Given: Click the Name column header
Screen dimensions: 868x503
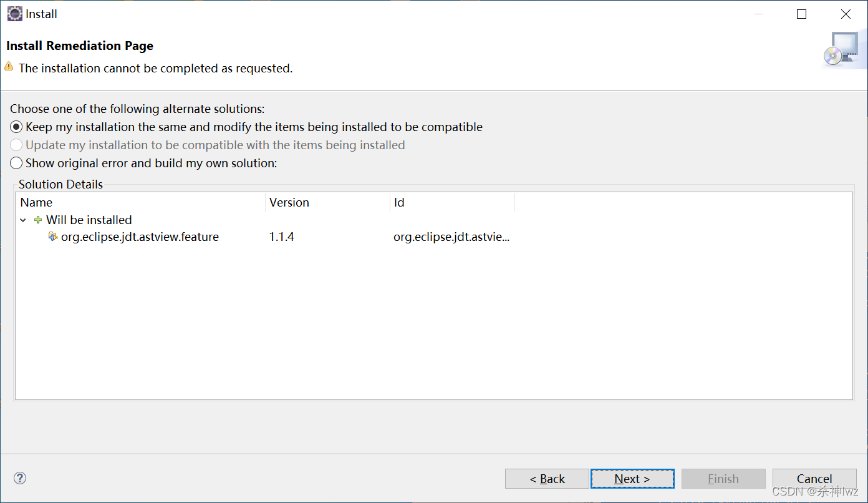Looking at the screenshot, I should click(36, 202).
